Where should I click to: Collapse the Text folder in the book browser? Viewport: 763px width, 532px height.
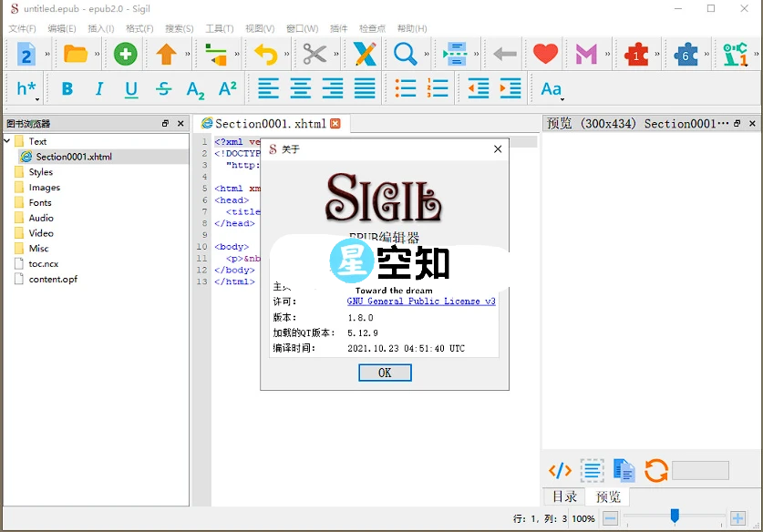coord(9,140)
